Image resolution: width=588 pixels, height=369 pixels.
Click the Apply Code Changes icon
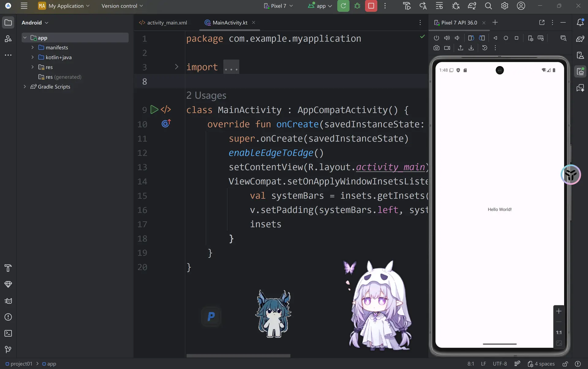tap(439, 6)
